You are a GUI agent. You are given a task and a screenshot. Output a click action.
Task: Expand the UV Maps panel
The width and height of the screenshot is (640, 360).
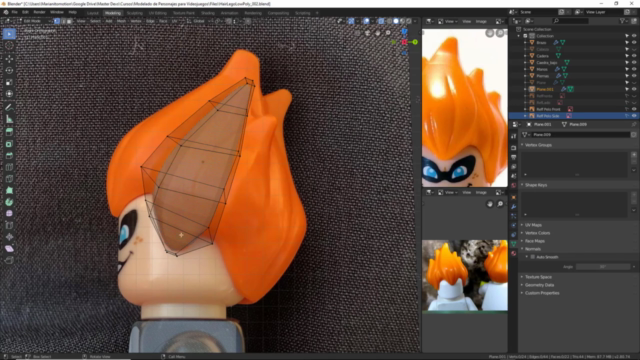(522, 225)
